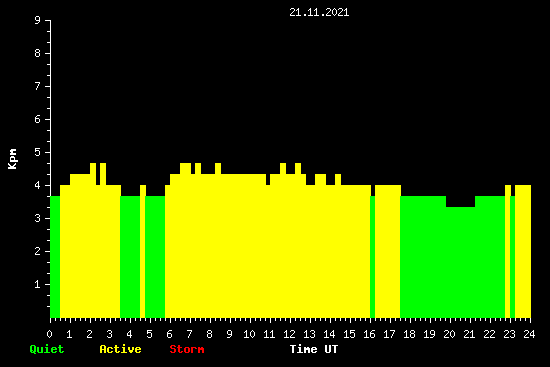This screenshot has height=367, width=550.
Task: Click the date label 21.11.2021
Action: pos(319,13)
